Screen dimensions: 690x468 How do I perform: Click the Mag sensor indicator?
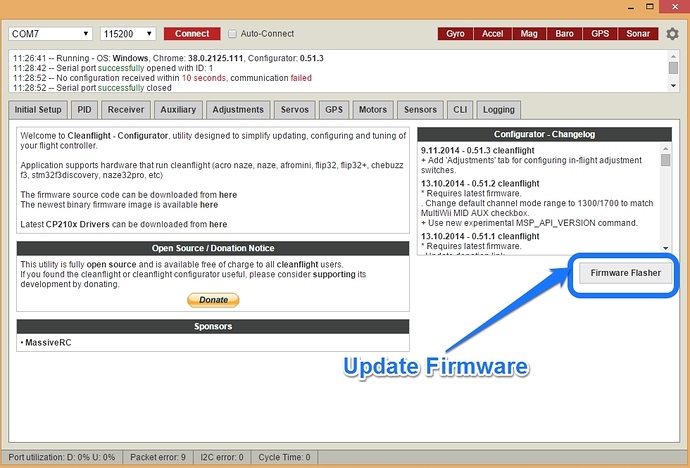point(529,34)
